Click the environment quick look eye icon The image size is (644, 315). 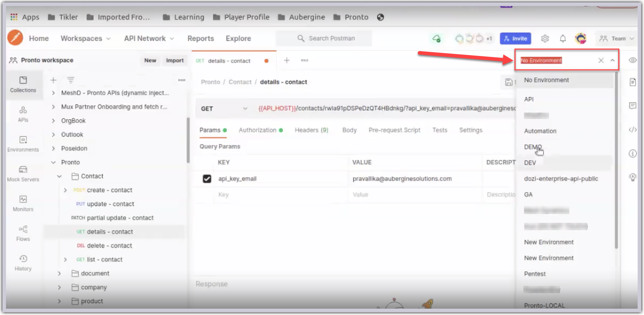click(x=632, y=60)
